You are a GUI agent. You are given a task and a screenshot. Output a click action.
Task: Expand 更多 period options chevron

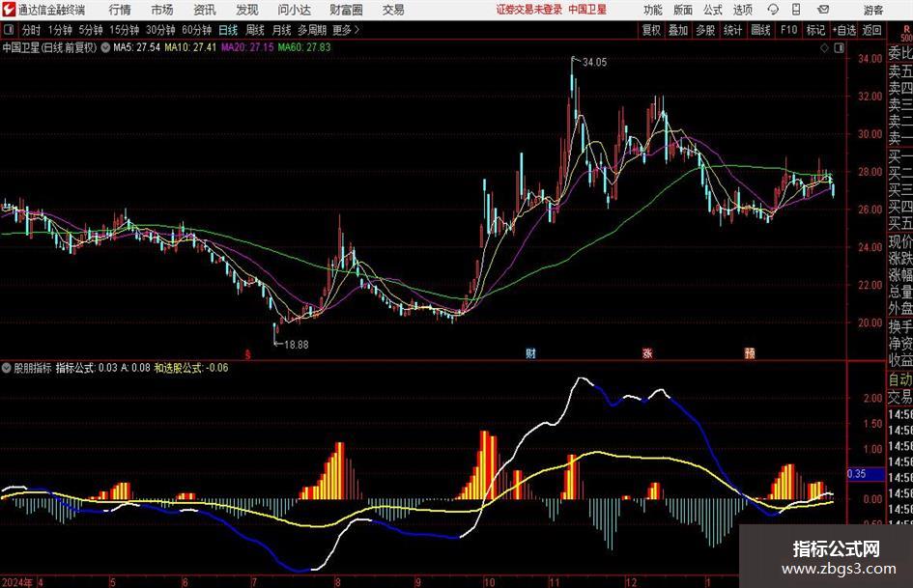click(x=357, y=30)
